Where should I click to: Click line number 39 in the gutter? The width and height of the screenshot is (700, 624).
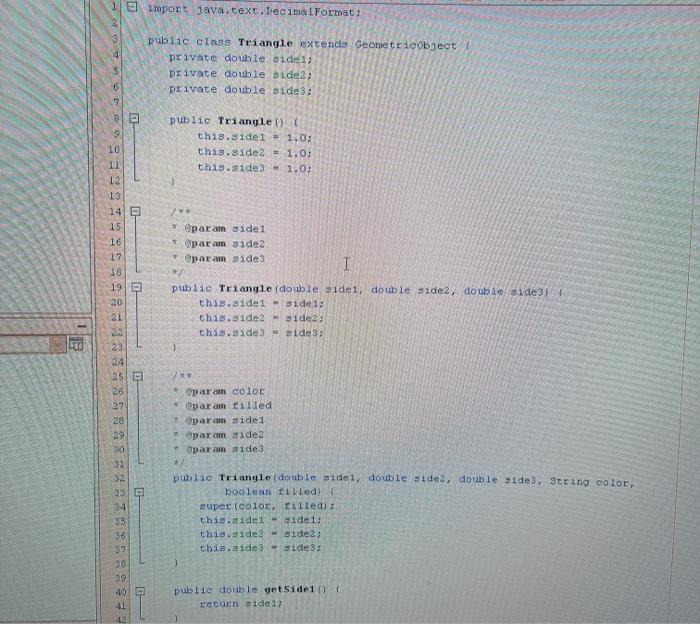point(120,578)
